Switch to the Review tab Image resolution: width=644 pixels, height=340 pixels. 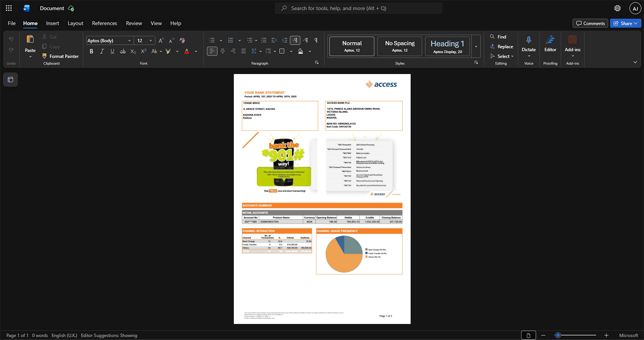coord(134,23)
